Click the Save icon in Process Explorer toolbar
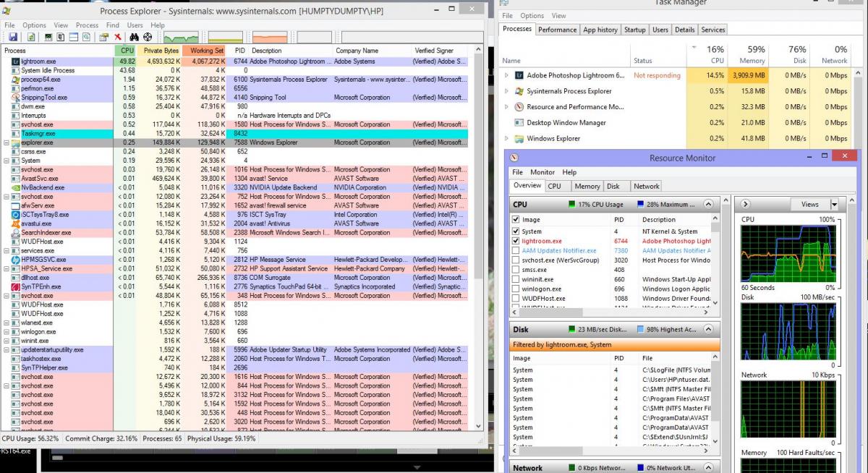This screenshot has width=868, height=473. tap(13, 37)
